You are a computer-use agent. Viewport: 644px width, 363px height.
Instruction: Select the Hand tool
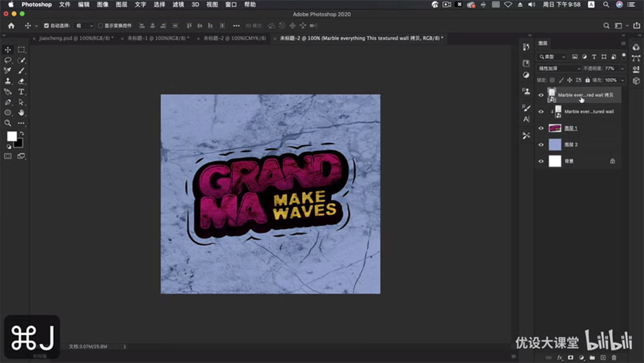[21, 113]
